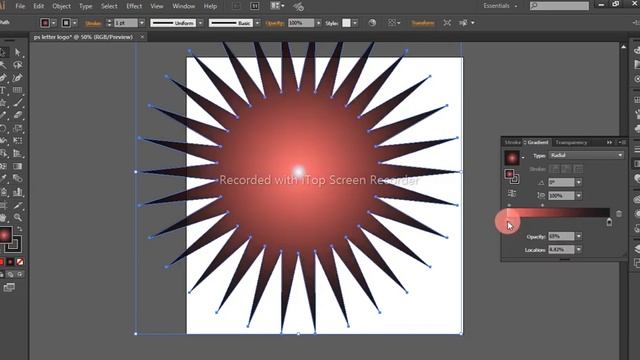Click the ps letter logo document tab
This screenshot has width=640, height=360.
click(x=83, y=37)
